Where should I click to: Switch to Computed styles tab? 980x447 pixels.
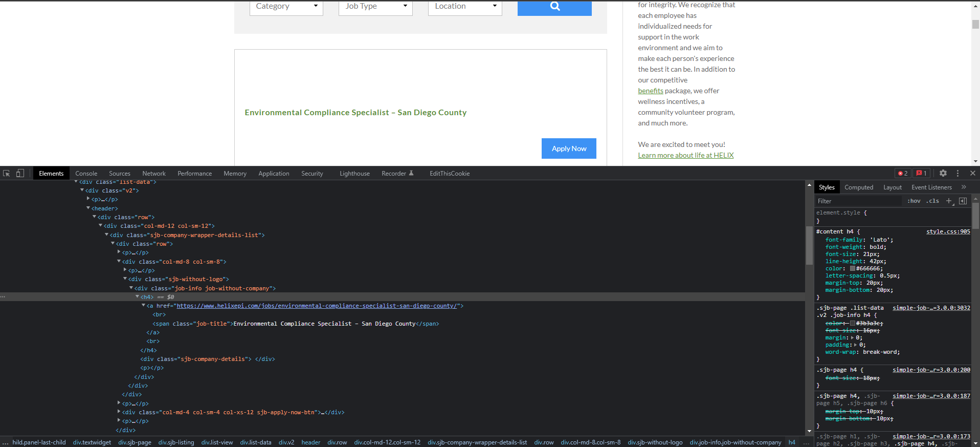point(859,187)
